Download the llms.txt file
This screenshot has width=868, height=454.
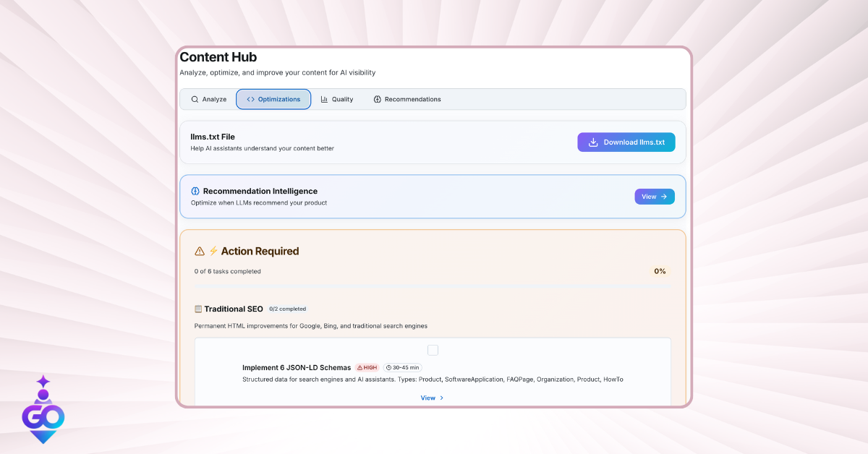626,142
